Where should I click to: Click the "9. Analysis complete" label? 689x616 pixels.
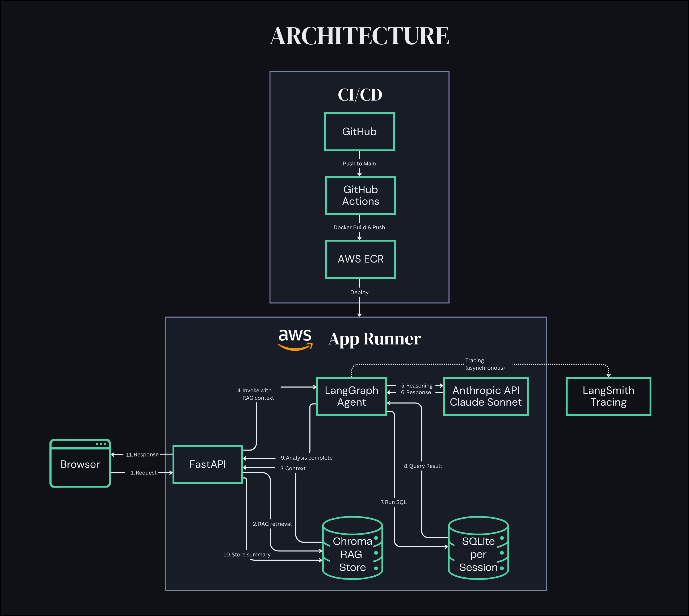(307, 457)
